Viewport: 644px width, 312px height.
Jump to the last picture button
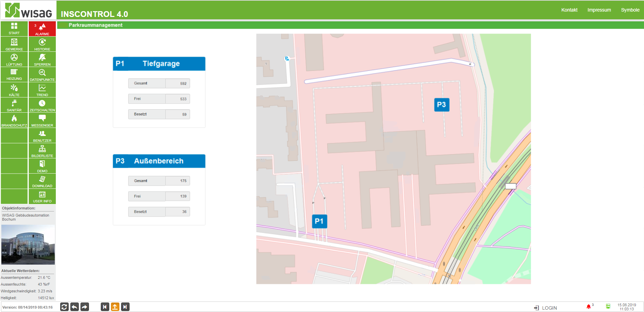(125, 307)
